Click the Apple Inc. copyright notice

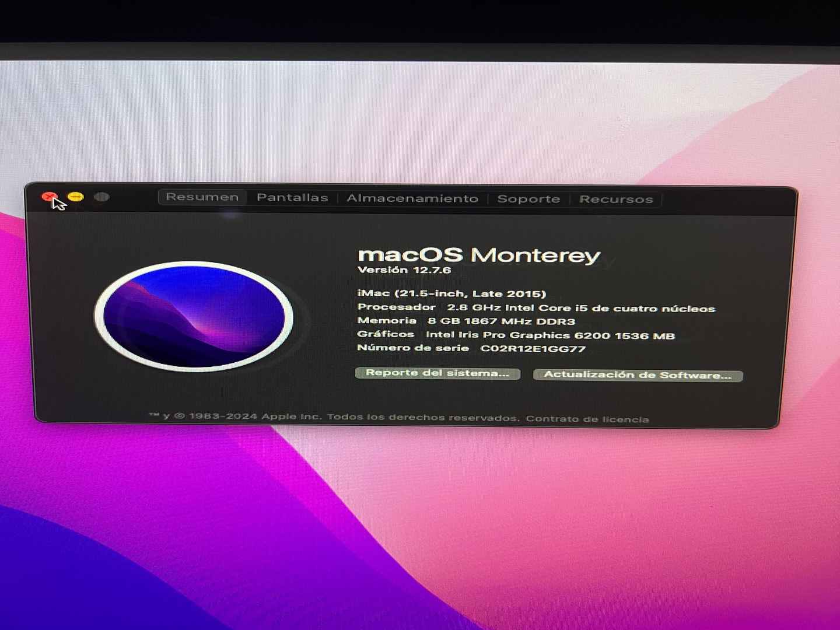pyautogui.click(x=334, y=417)
